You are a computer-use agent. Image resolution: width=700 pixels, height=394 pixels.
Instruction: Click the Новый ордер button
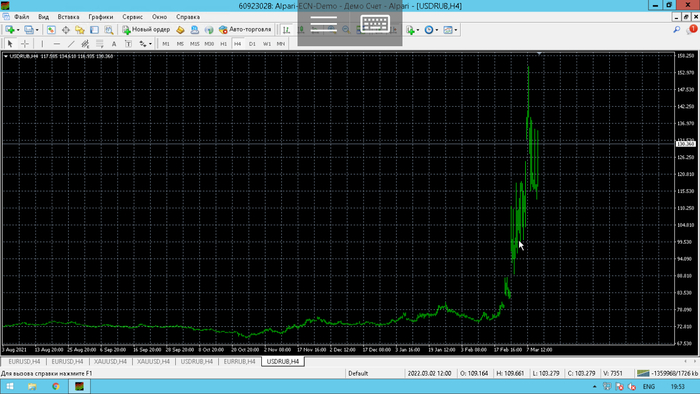(x=146, y=29)
